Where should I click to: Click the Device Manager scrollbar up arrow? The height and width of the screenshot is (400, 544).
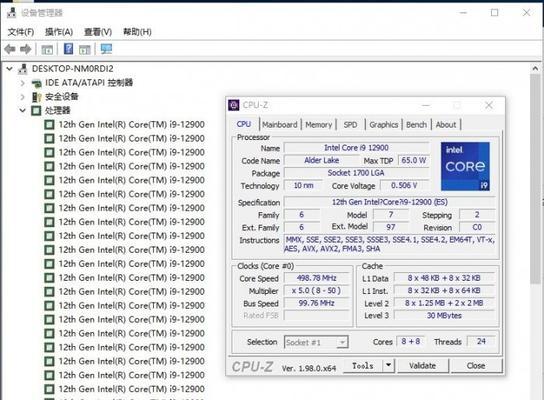(x=535, y=69)
